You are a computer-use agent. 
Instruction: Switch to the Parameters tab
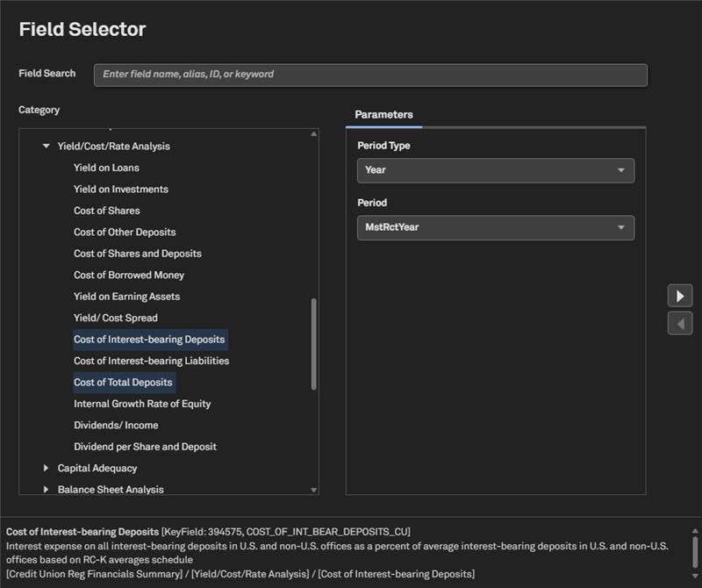pyautogui.click(x=383, y=115)
